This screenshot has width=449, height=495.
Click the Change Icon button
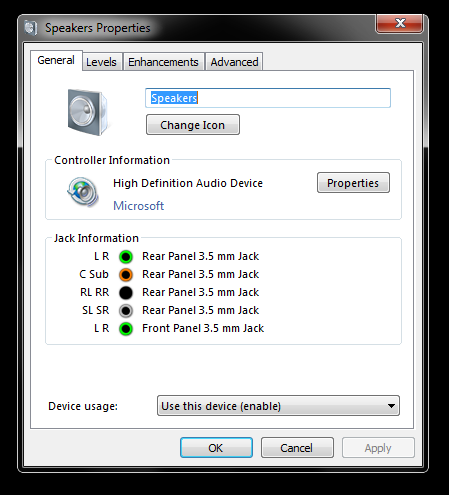(193, 125)
